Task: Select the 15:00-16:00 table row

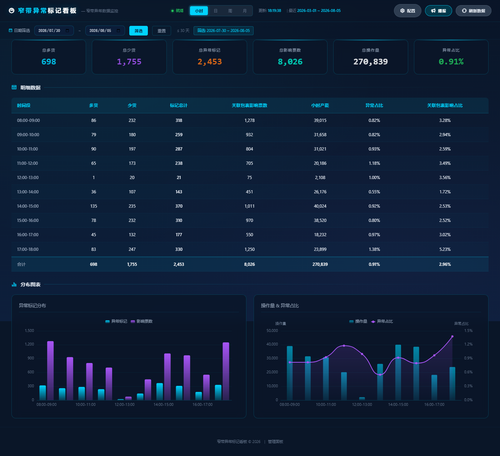Action: pyautogui.click(x=250, y=221)
